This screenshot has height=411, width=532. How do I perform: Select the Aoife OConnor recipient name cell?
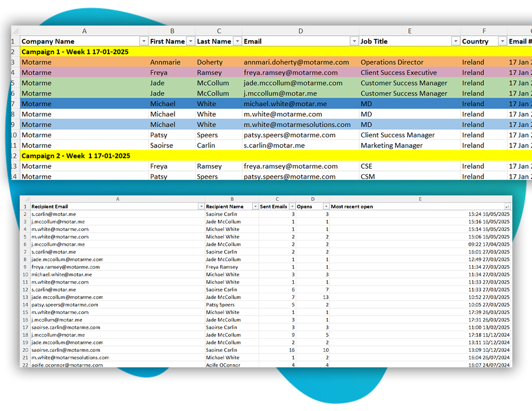[223, 365]
